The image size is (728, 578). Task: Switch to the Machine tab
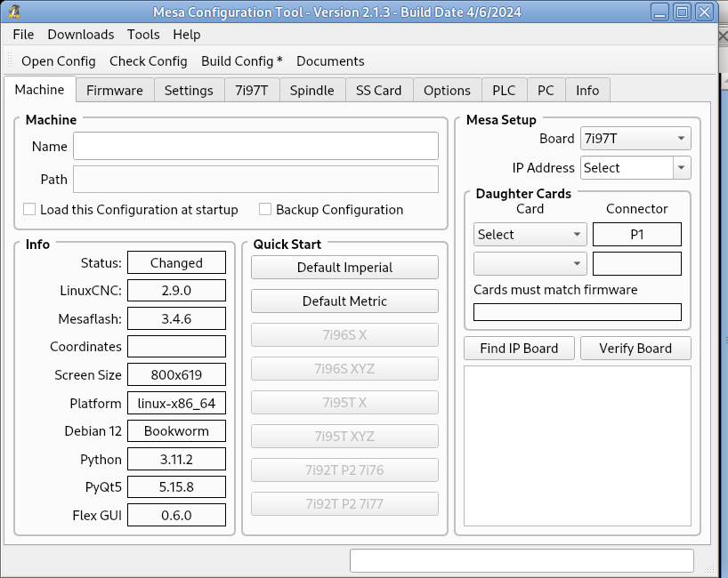click(39, 90)
